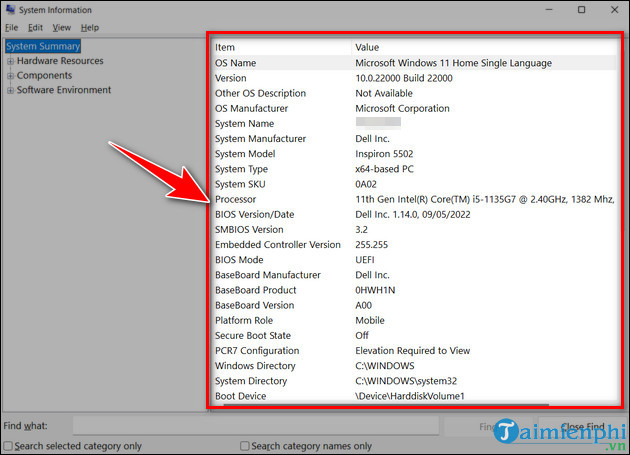Close the System Information window
The image size is (630, 455).
[x=614, y=10]
